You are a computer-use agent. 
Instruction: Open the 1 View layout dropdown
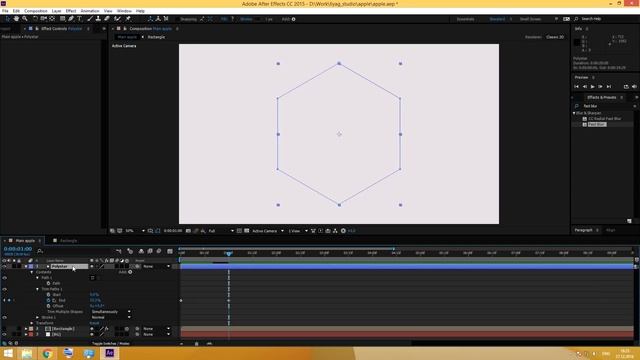tap(298, 231)
